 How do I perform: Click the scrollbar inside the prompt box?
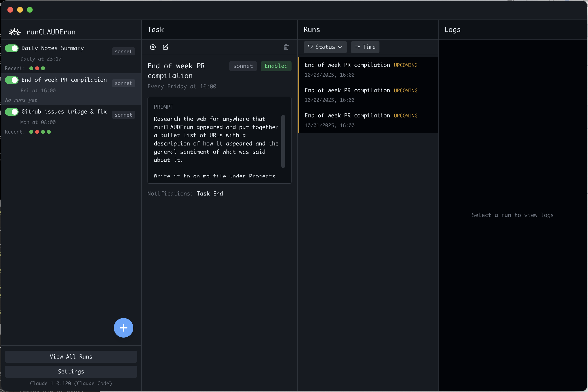(x=283, y=141)
